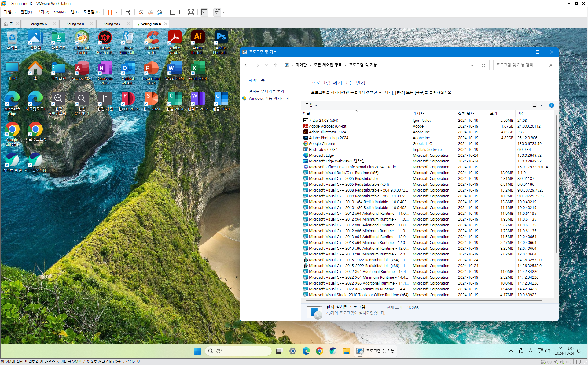Viewport: 588px width, 365px height.
Task: Open Access 2024 shortcut
Action: (82, 71)
